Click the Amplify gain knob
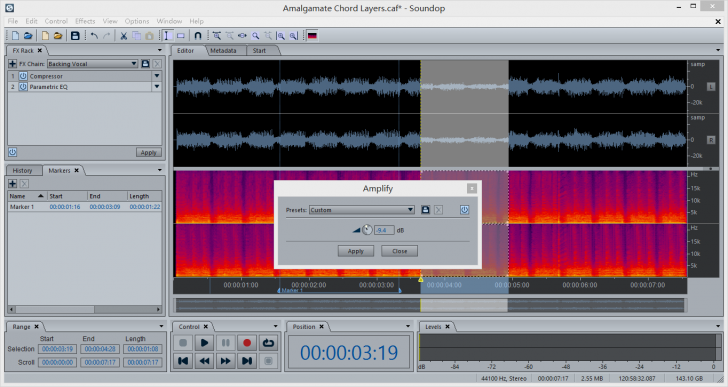 coord(367,230)
